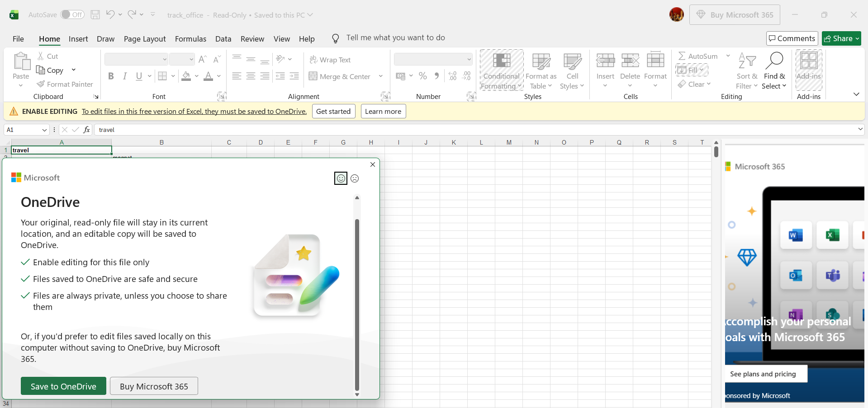Click into the formula bar
Screen dimensions: 868x408
475,130
